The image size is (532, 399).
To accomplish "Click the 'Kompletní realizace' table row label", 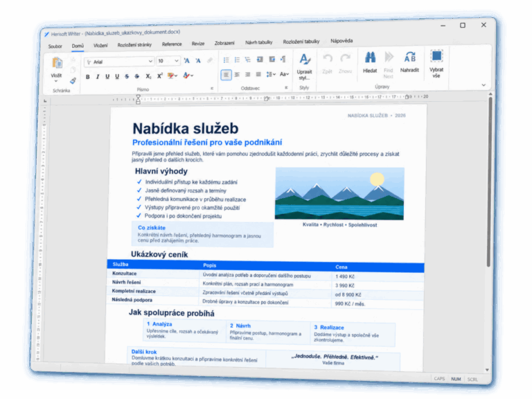I will point(134,291).
